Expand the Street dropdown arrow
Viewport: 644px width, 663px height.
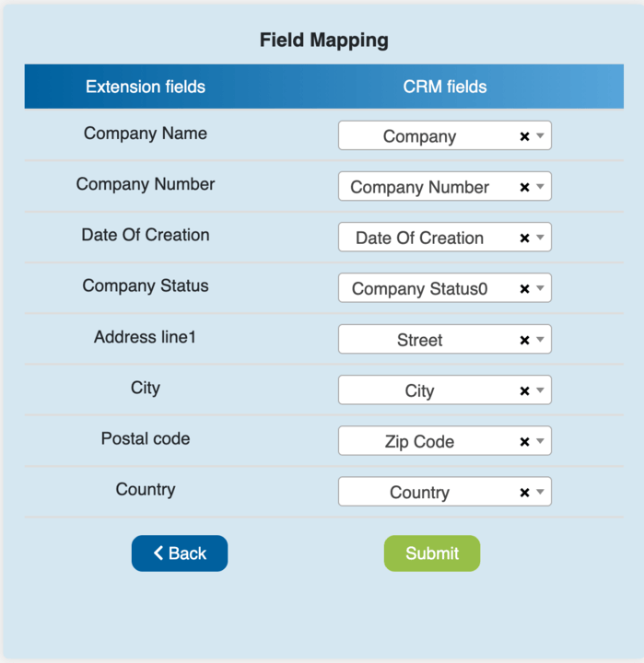point(541,340)
